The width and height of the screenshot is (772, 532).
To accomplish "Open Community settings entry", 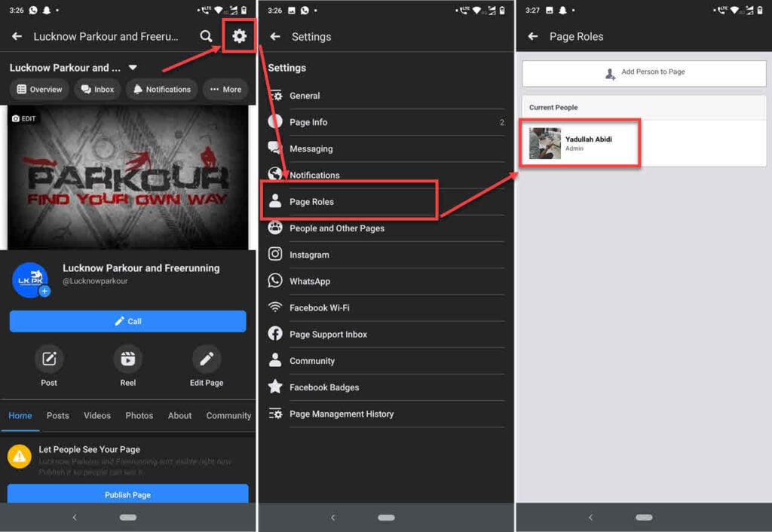I will click(x=387, y=361).
